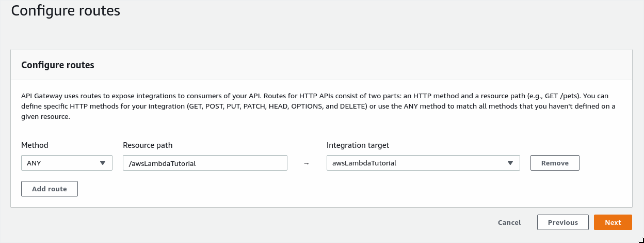Add a new route

click(x=50, y=189)
